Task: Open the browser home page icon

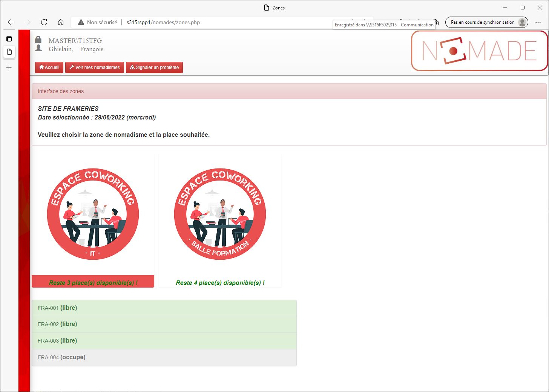Action: 61,22
